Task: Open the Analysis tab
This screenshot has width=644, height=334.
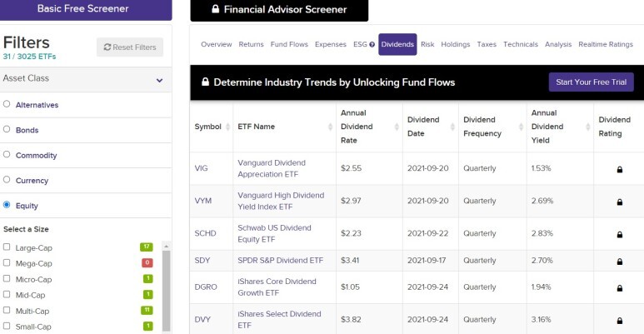Action: pos(558,44)
